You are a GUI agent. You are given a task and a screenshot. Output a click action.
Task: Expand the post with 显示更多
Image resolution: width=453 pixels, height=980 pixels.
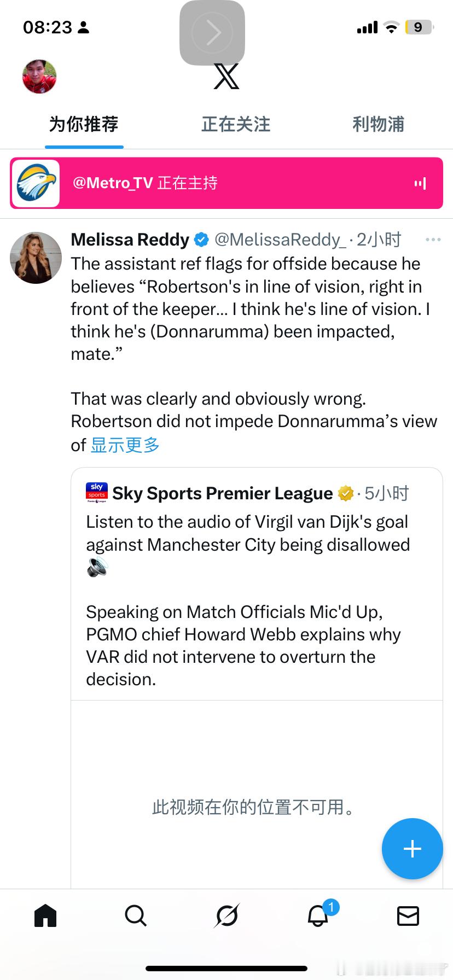click(x=125, y=445)
